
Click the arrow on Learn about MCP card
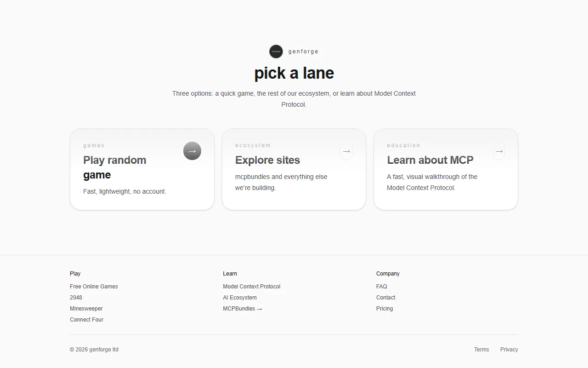(499, 151)
